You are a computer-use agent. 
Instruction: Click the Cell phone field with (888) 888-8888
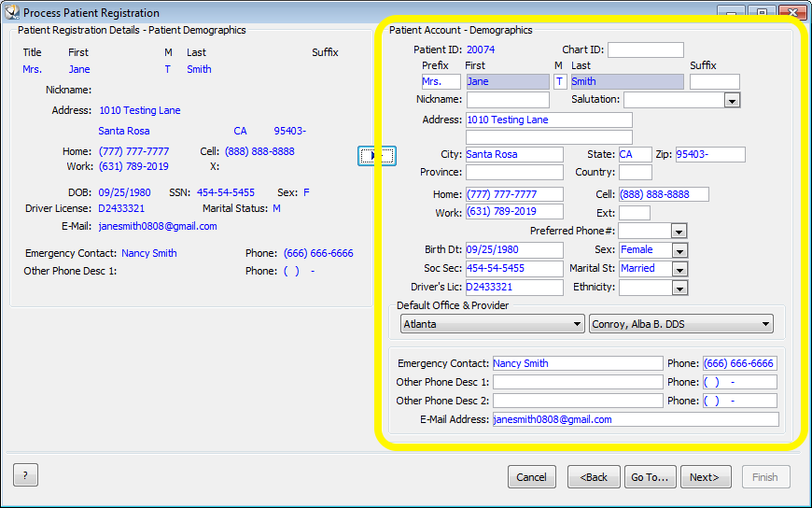pyautogui.click(x=664, y=194)
